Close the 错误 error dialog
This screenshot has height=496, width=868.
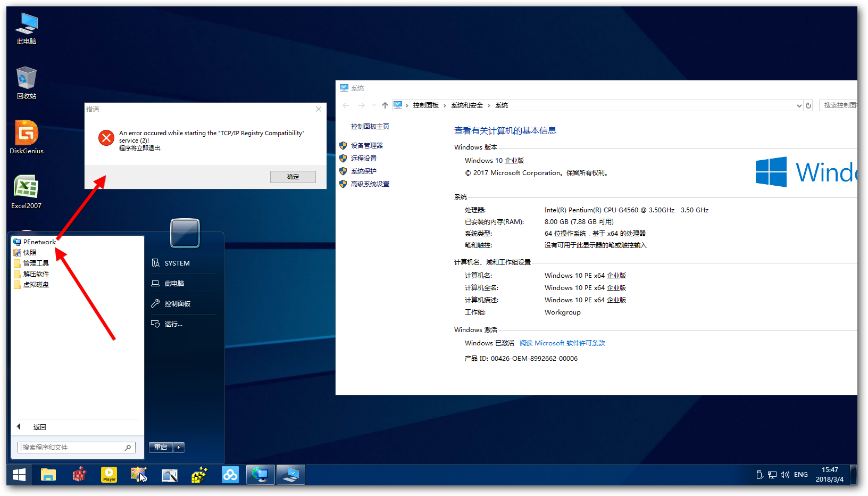(x=319, y=109)
